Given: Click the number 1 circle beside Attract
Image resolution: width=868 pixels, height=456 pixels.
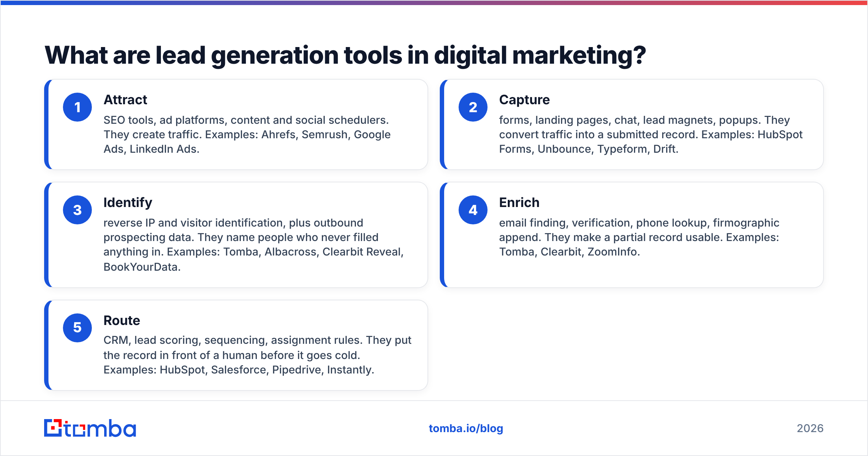Looking at the screenshot, I should (77, 107).
